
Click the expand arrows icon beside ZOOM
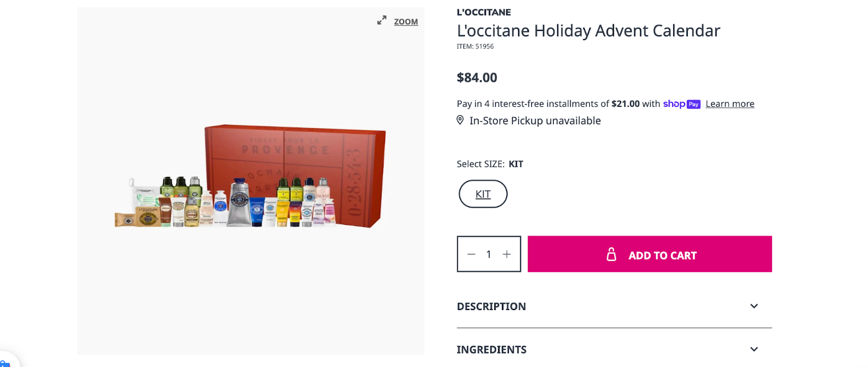[382, 21]
